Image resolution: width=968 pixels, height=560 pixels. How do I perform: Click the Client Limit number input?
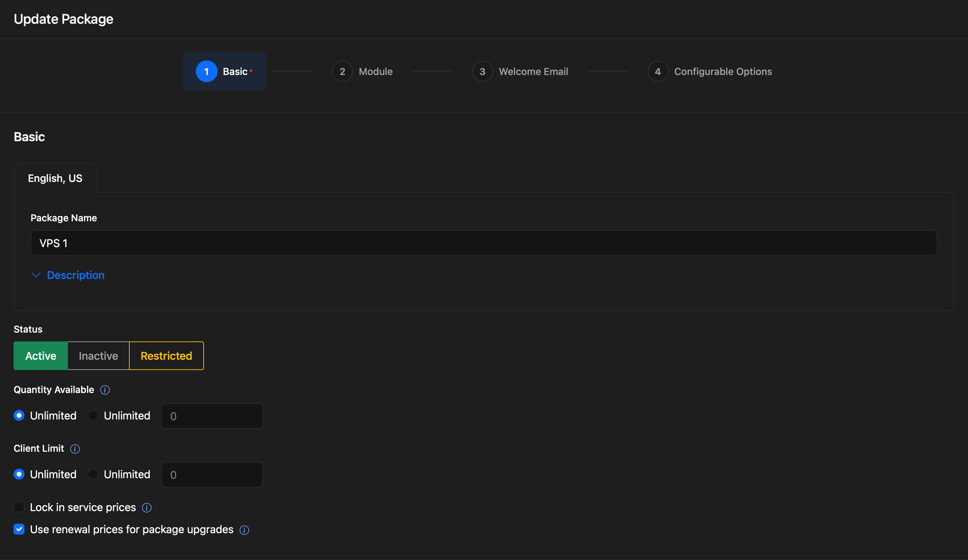212,475
